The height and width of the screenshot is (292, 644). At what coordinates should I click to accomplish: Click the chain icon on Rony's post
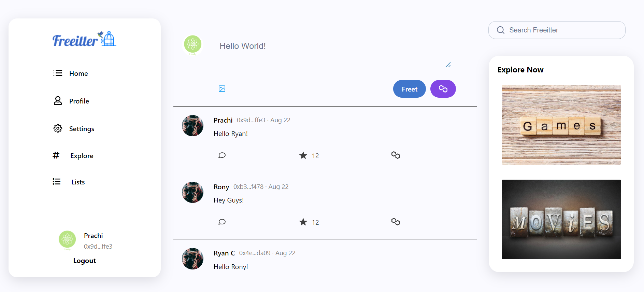(396, 222)
